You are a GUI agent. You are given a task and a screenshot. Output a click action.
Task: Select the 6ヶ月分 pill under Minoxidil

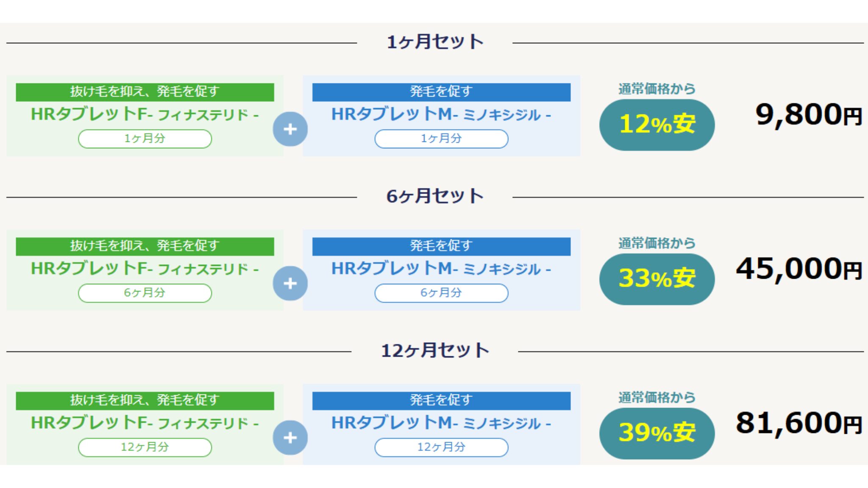pos(441,293)
